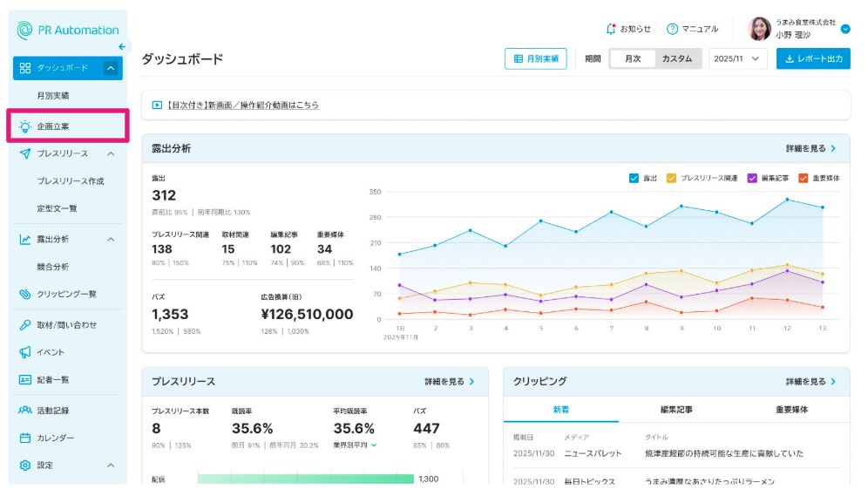868x503 pixels.
Task: Collapse the 露出分析 sidebar section
Action: click(x=111, y=240)
